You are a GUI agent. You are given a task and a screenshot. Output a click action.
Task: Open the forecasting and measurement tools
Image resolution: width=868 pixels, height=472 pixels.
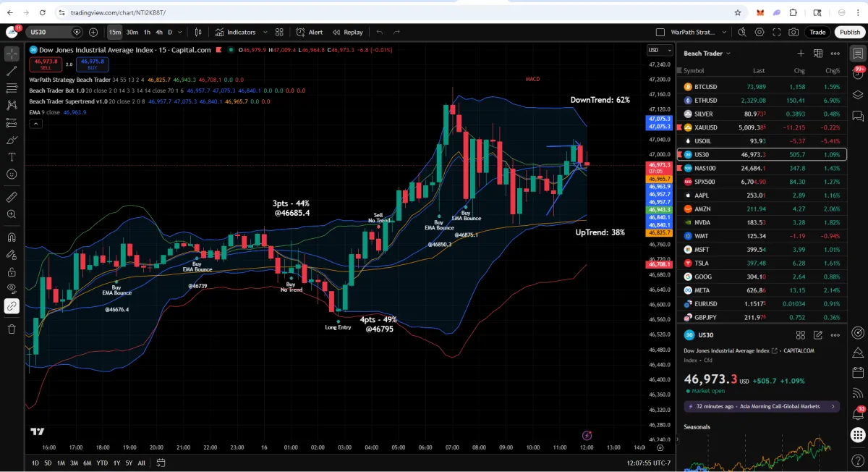[x=12, y=122]
